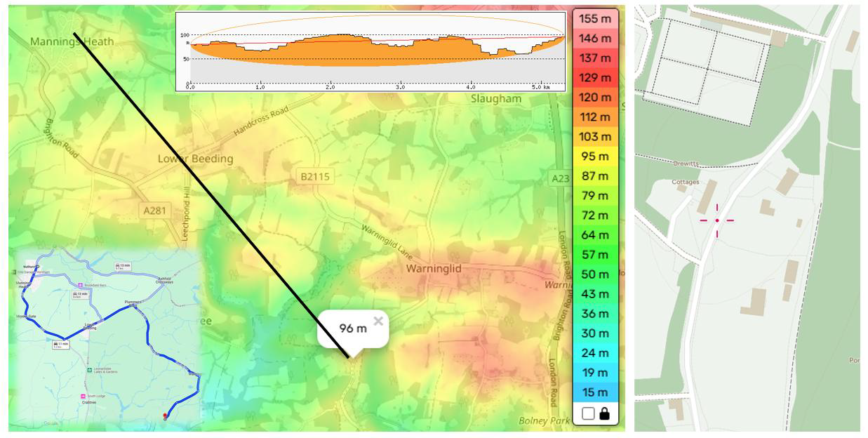
Task: Click the Mannings Heath place label
Action: 72,42
